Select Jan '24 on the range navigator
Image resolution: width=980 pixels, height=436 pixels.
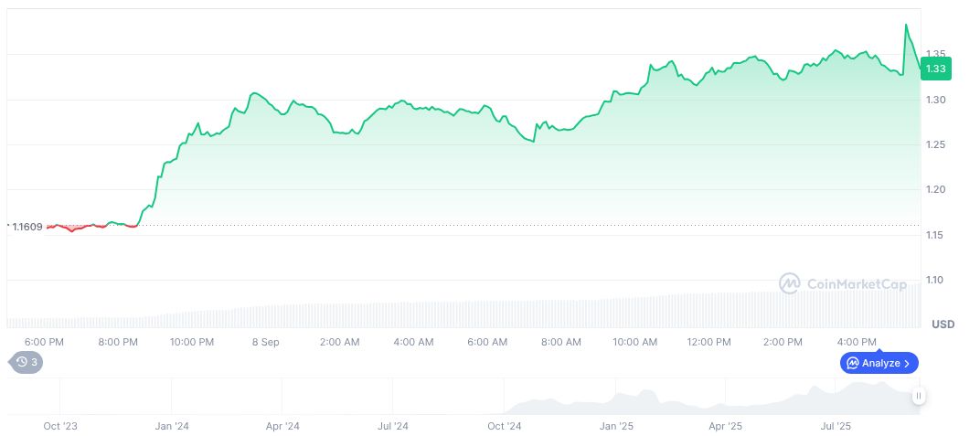(171, 426)
